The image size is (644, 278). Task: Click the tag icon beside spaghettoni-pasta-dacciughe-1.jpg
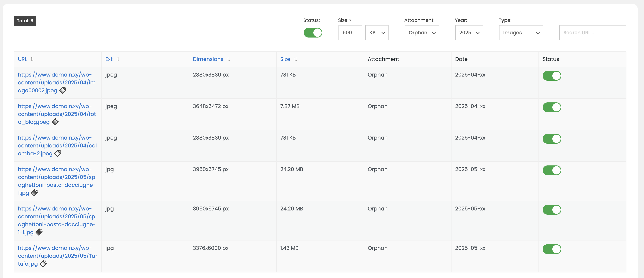(34, 193)
